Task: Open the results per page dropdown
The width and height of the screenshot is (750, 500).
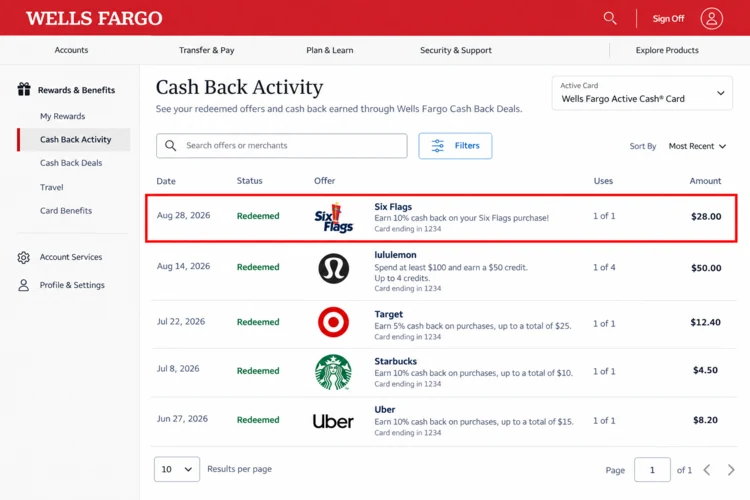Action: [177, 469]
